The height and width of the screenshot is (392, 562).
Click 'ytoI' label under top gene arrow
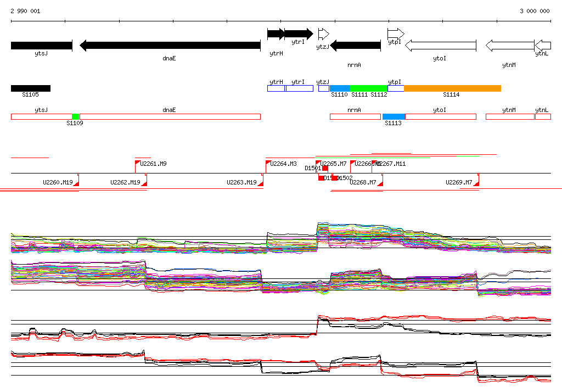pyautogui.click(x=440, y=58)
